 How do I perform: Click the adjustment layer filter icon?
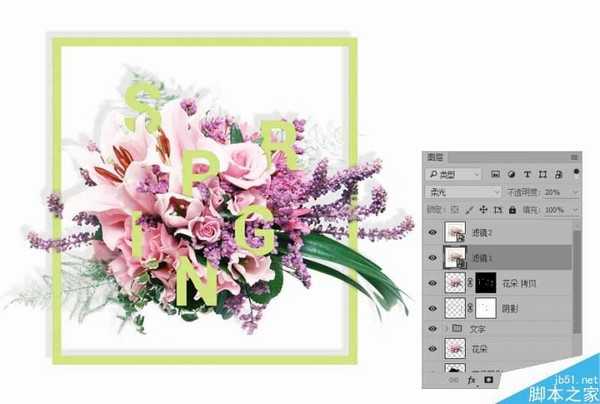pyautogui.click(x=511, y=174)
